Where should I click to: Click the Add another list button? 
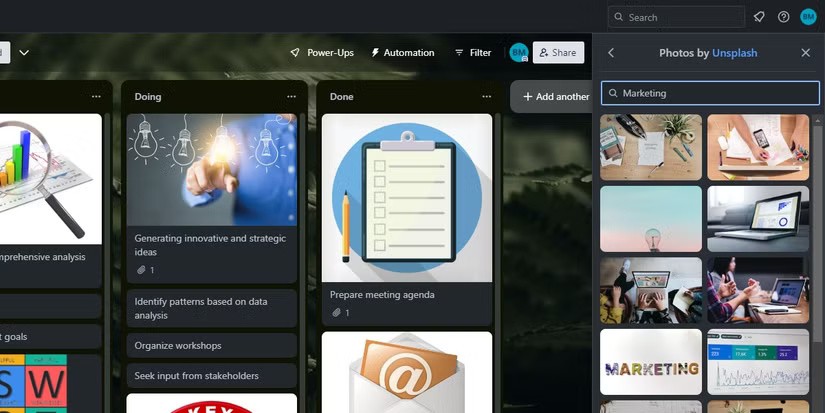[x=555, y=97]
